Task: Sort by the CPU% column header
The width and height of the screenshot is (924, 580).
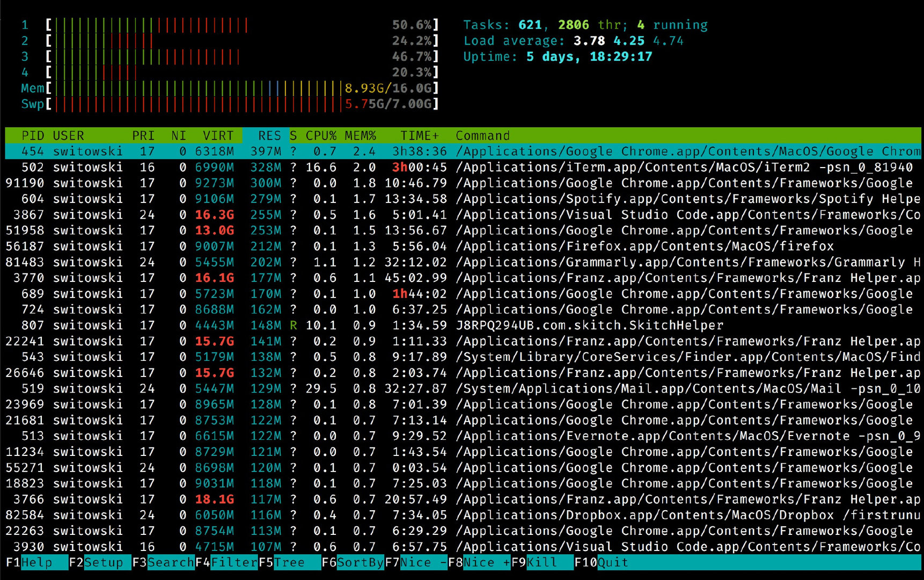Action: coord(320,136)
